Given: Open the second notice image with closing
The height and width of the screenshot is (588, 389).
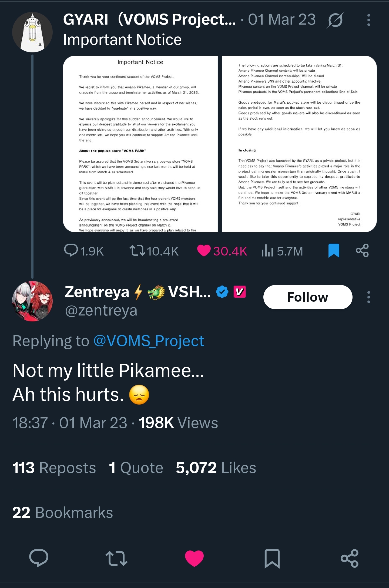Looking at the screenshot, I should [299, 144].
